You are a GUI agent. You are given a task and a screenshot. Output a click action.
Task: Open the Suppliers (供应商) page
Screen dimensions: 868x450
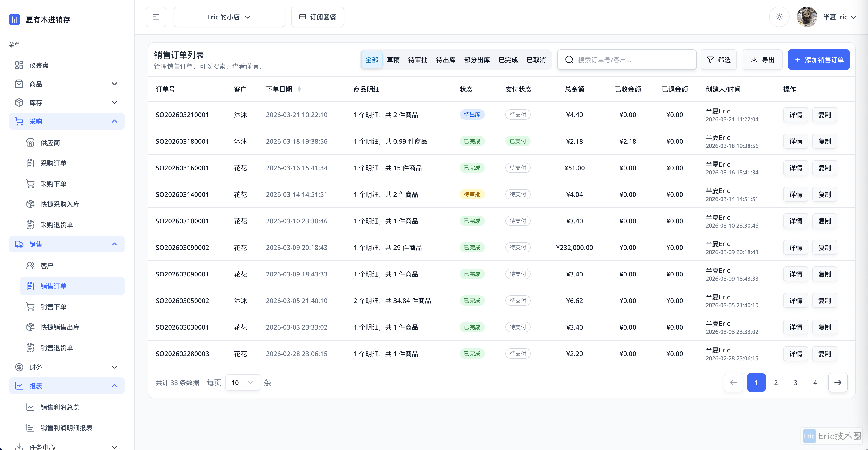pos(50,143)
